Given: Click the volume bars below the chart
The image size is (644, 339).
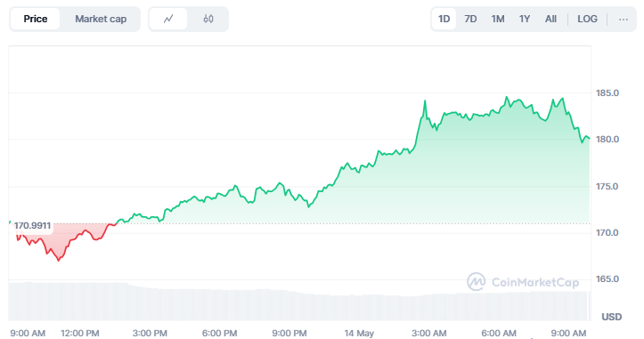Looking at the screenshot, I should point(299,302).
